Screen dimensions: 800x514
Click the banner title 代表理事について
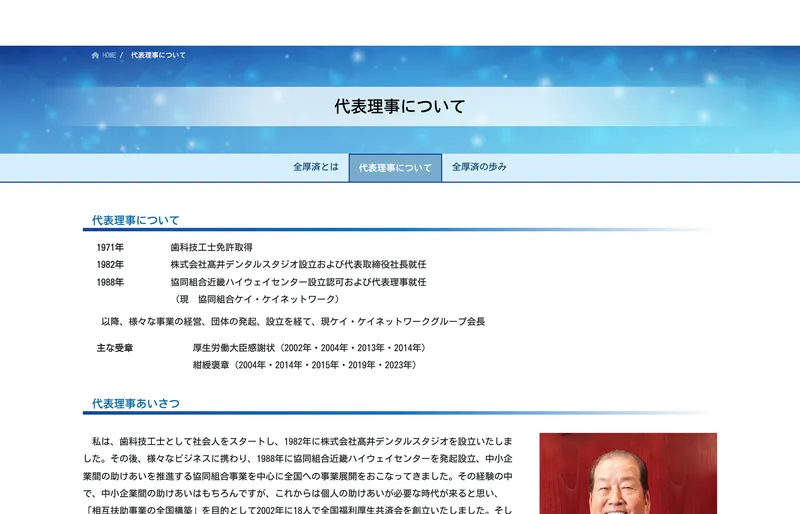[x=400, y=106]
